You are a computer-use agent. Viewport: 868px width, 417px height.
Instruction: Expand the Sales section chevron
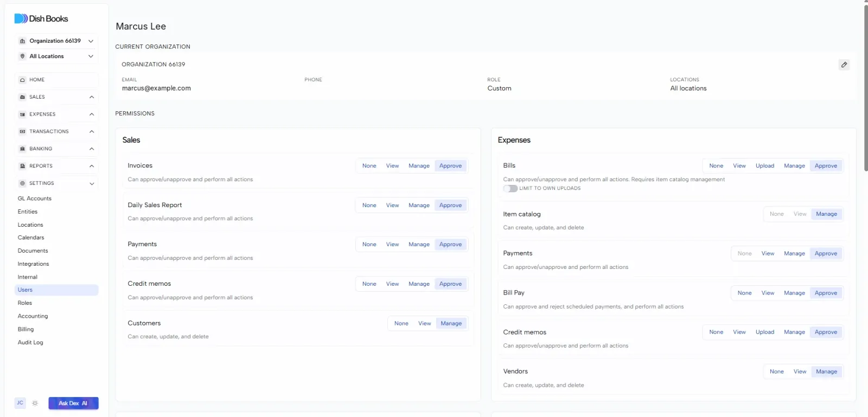(92, 97)
